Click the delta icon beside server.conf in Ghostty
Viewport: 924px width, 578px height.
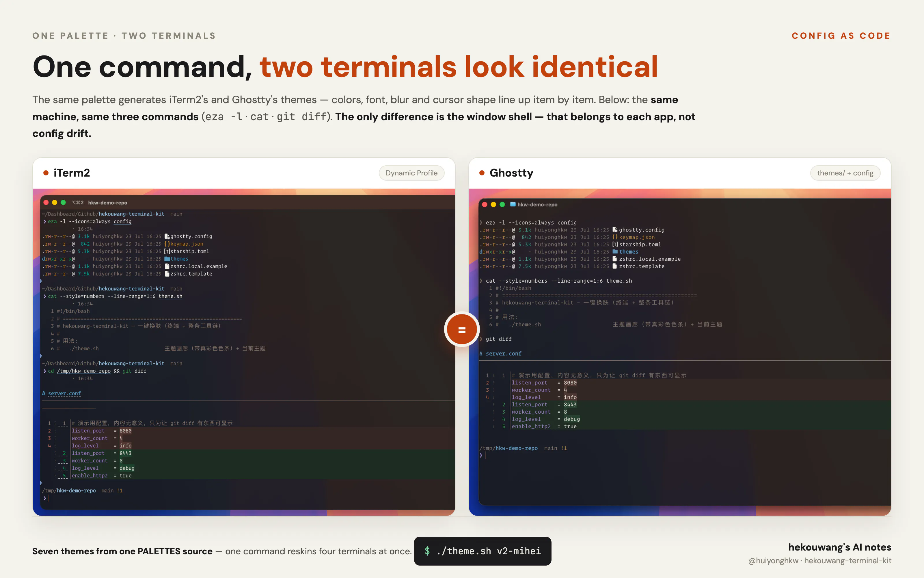[481, 354]
